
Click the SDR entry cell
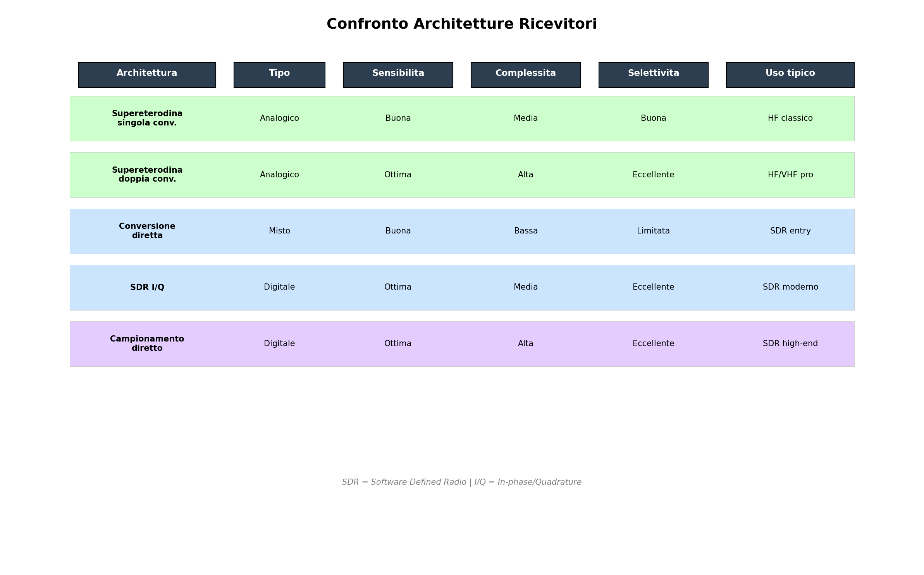click(790, 231)
